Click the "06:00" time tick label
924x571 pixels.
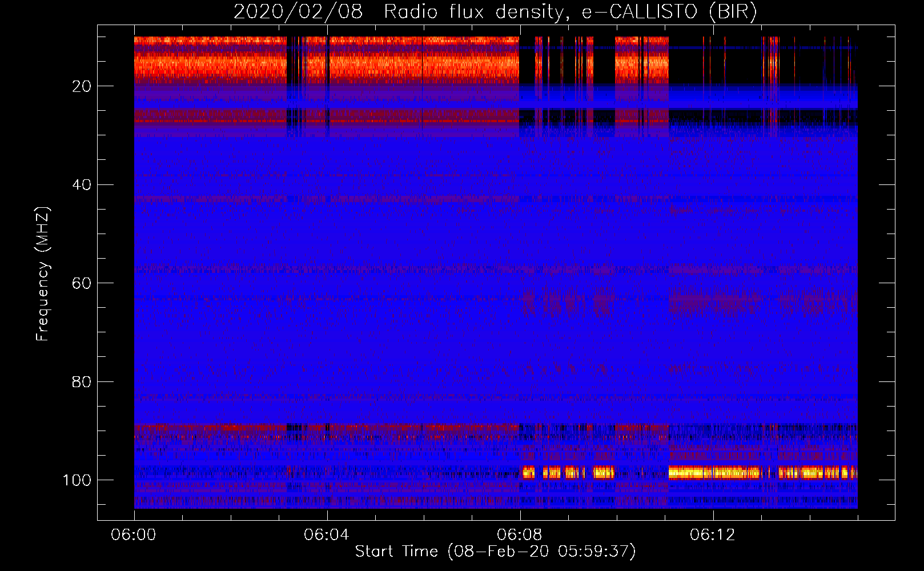[134, 535]
